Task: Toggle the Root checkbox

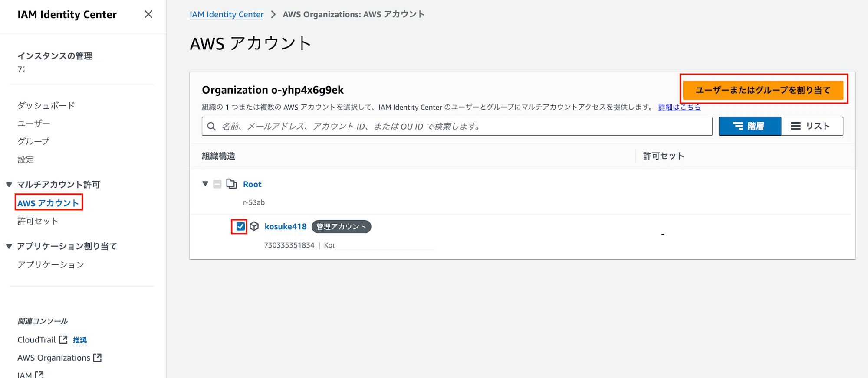Action: coord(217,184)
